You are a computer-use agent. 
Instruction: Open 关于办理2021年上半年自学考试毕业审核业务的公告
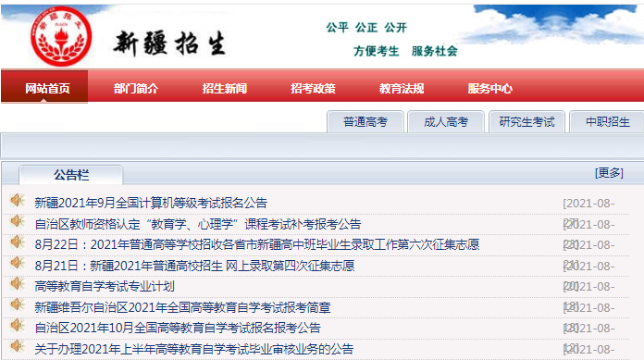click(x=194, y=349)
